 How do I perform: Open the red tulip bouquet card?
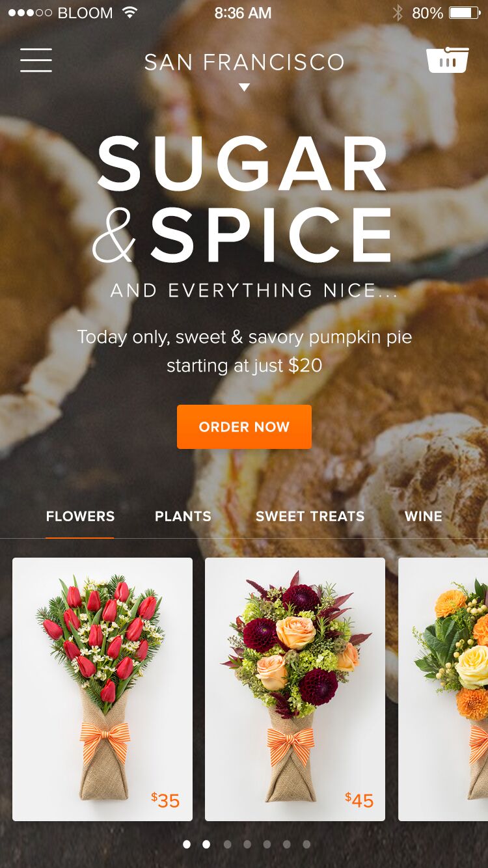coord(102,689)
